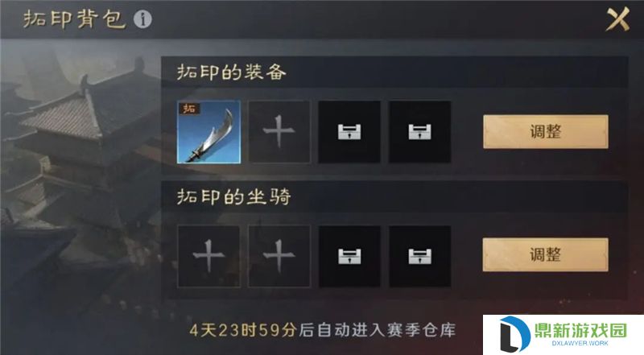The width and height of the screenshot is (644, 355).
Task: Select the rubbed blade weapon in equipment slots
Action: pyautogui.click(x=208, y=132)
